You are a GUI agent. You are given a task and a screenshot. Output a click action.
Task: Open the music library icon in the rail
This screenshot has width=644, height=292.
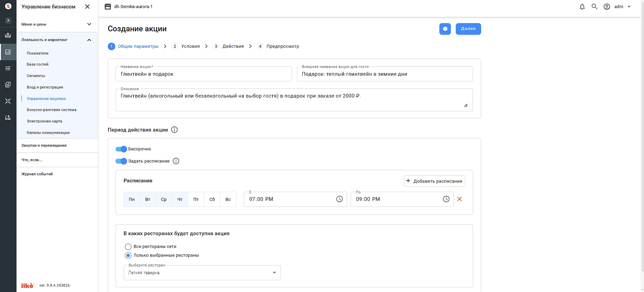click(x=8, y=84)
